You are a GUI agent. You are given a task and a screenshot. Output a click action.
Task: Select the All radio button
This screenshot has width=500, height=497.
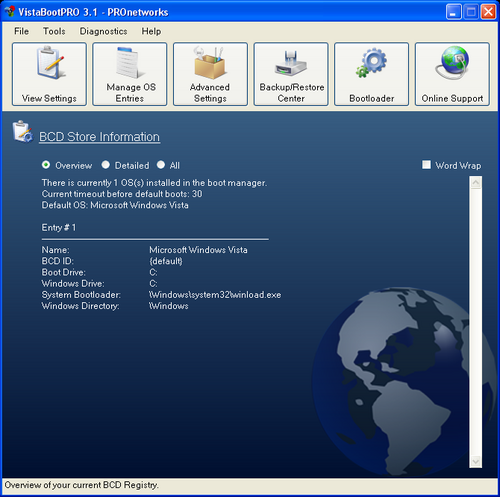coord(161,165)
